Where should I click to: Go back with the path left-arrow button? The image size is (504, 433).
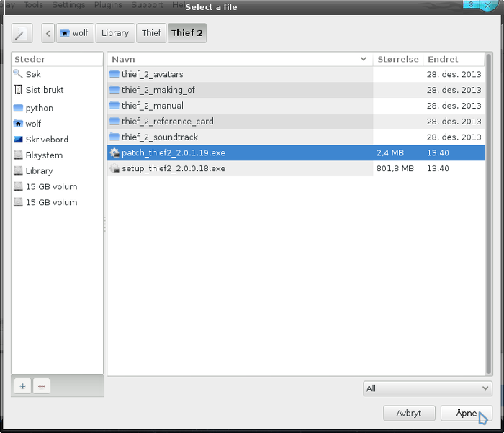(48, 33)
